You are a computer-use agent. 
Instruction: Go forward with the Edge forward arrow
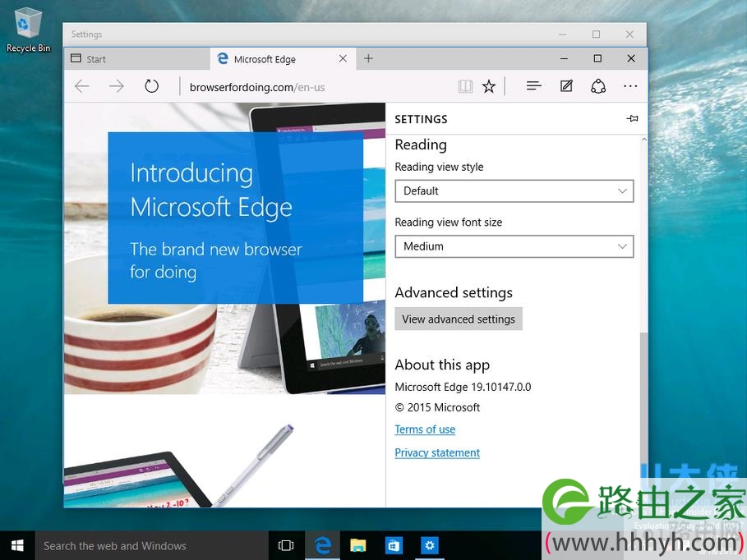click(116, 86)
